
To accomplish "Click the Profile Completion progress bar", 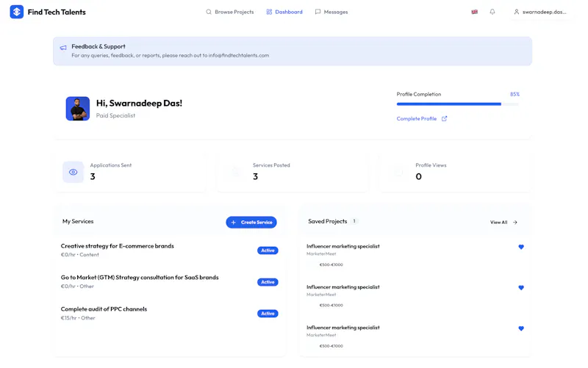I will point(458,104).
